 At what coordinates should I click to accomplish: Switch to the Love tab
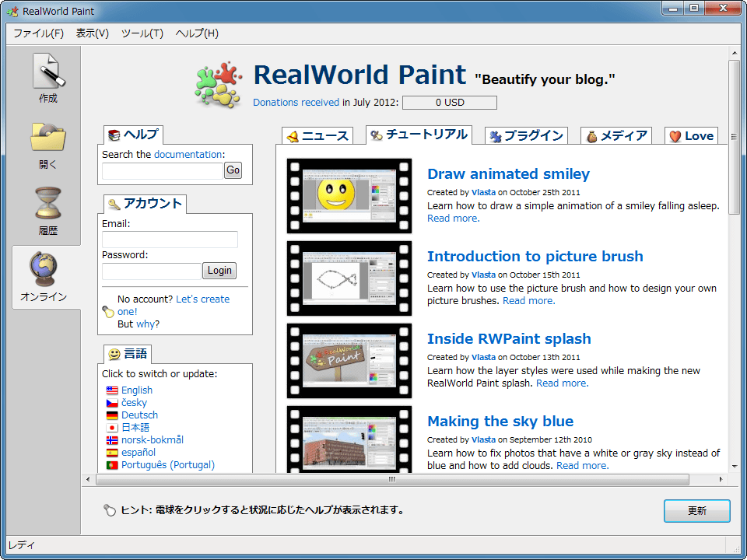[691, 136]
